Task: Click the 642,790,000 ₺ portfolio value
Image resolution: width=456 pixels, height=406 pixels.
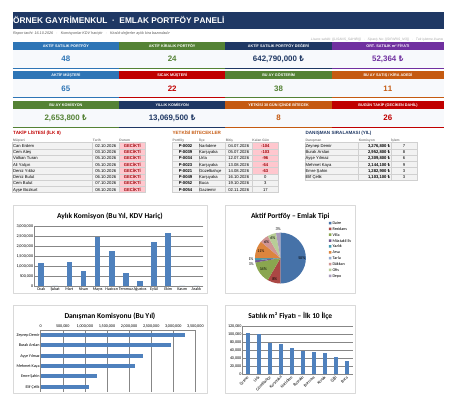Action: 278,58
